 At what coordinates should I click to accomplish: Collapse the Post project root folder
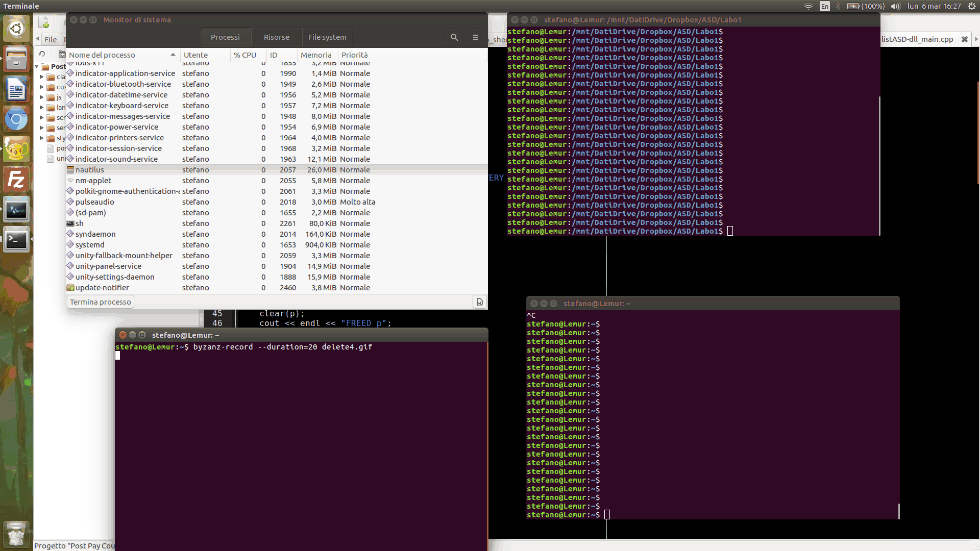pos(36,66)
